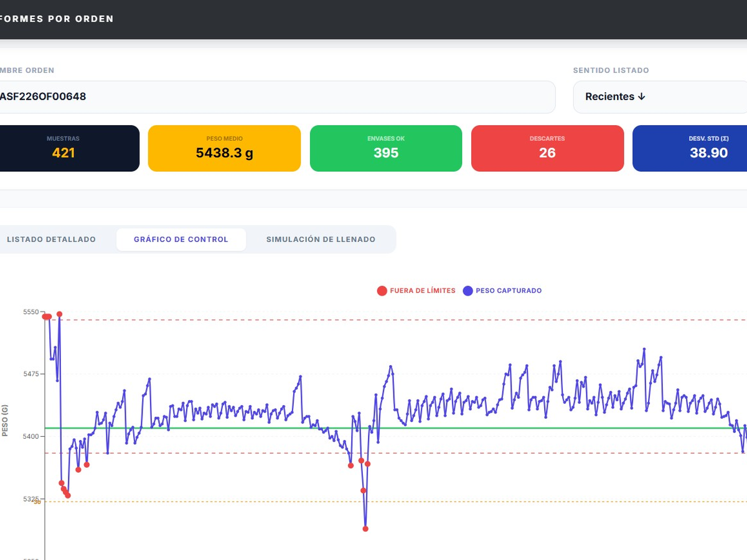Image resolution: width=747 pixels, height=560 pixels.
Task: Click the down arrow next to Recientes
Action: [x=642, y=97]
